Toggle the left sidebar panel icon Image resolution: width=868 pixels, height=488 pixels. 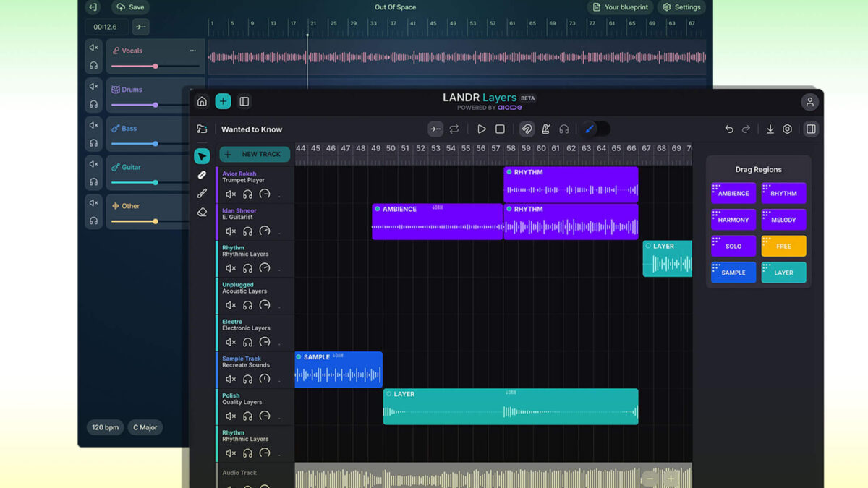(244, 101)
